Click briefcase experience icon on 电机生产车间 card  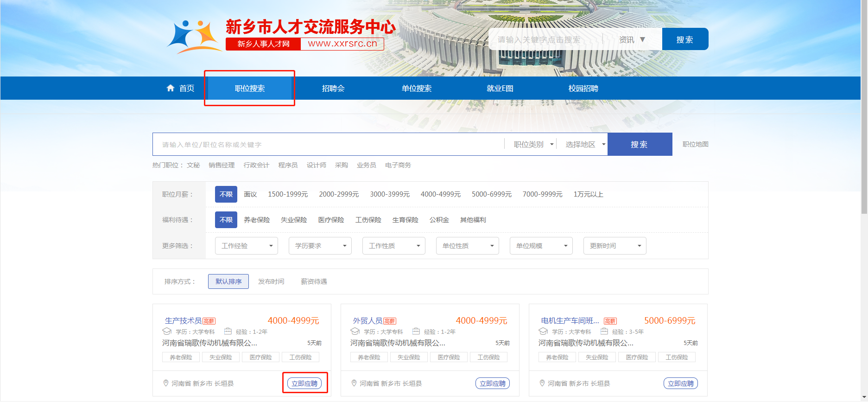tap(604, 332)
